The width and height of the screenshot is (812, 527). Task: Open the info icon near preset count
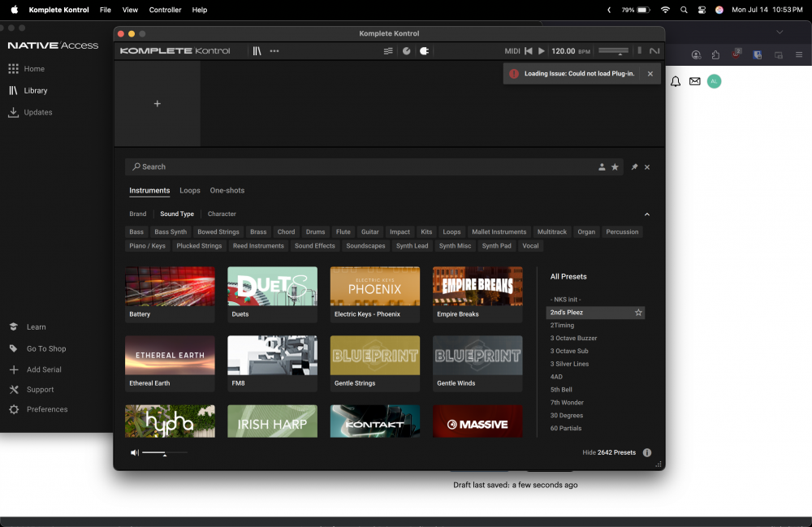click(647, 452)
